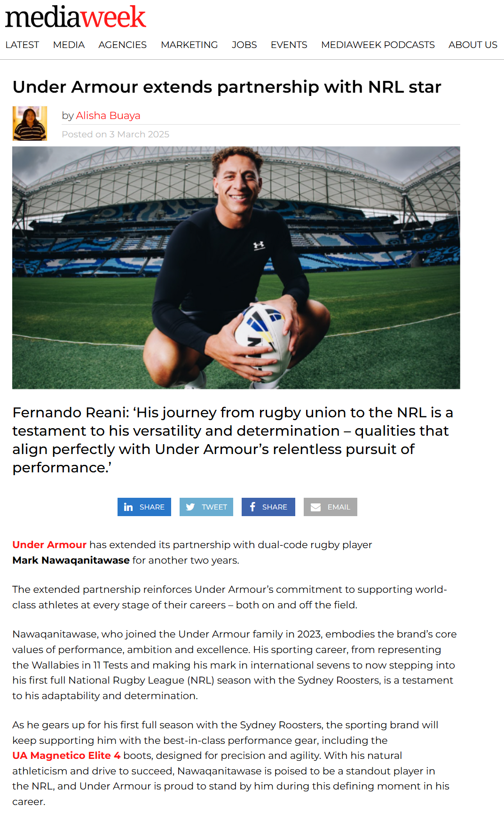Viewport: 504px width, 813px height.
Task: Click the TWEET button label
Action: 214,507
